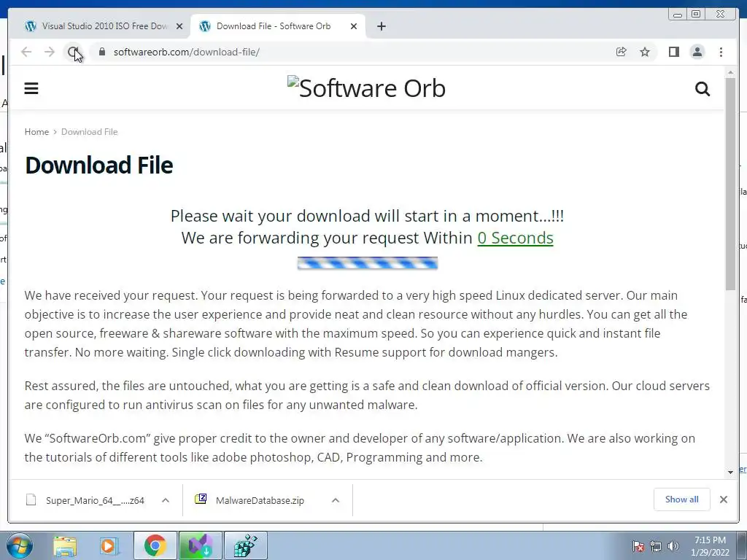Close the Visual Studio 2010 ISO tab
Image resolution: width=747 pixels, height=560 pixels.
pyautogui.click(x=179, y=26)
